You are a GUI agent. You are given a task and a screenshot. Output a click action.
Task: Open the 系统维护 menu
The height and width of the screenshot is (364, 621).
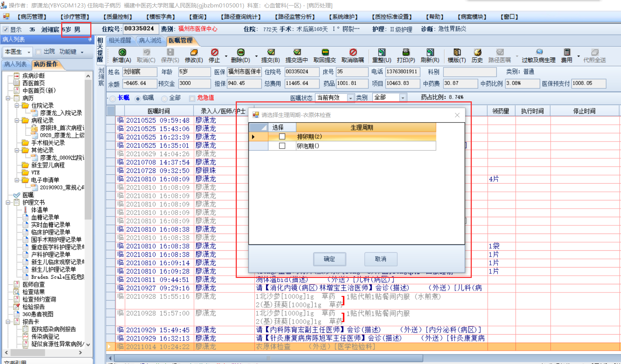[x=344, y=17]
